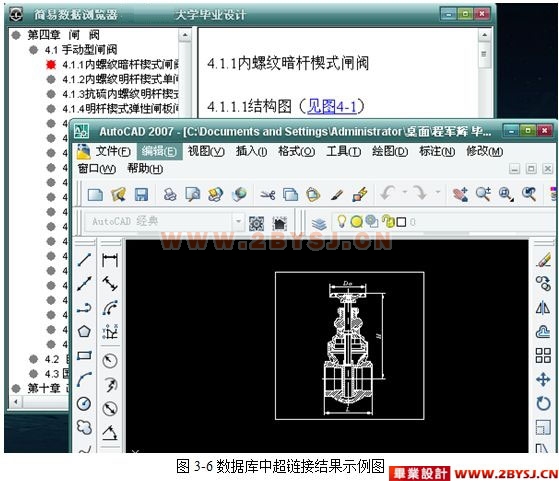The height and width of the screenshot is (481, 559).
Task: Select the Circle tool
Action: (84, 404)
